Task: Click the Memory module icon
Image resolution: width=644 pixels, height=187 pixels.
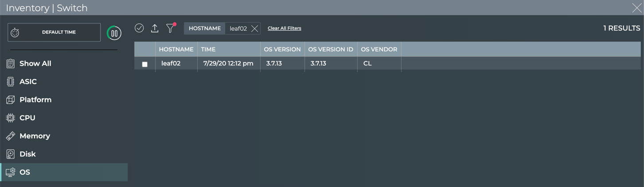Action: click(x=11, y=136)
